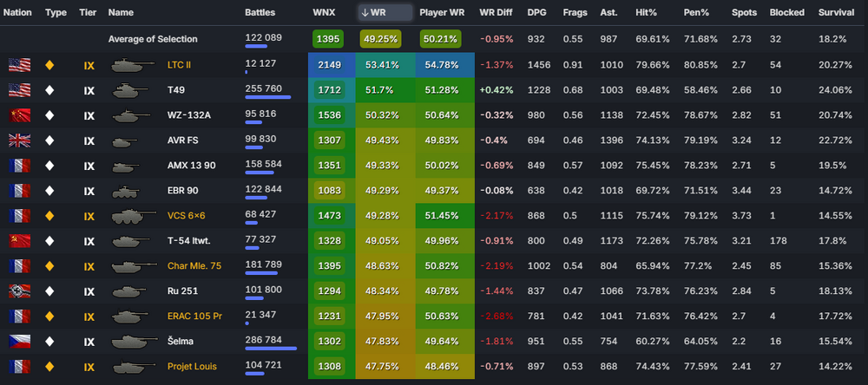Viewport: 868px width, 385px height.
Task: Click the 1396 Ast. value for AVR FS
Action: 612,140
